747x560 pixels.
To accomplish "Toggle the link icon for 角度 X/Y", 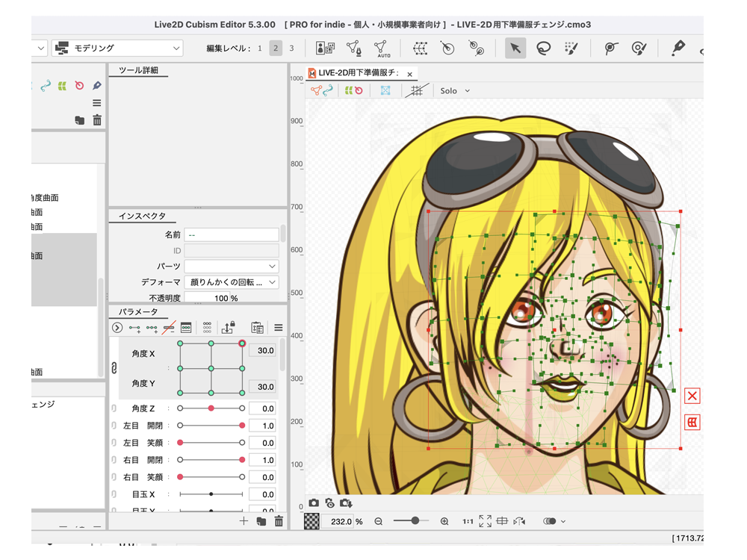I will point(114,368).
